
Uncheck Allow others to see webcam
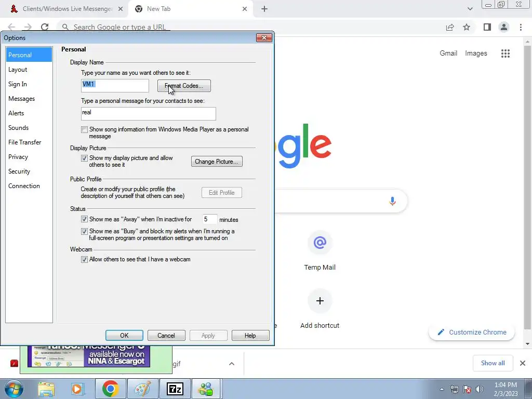[85, 260]
